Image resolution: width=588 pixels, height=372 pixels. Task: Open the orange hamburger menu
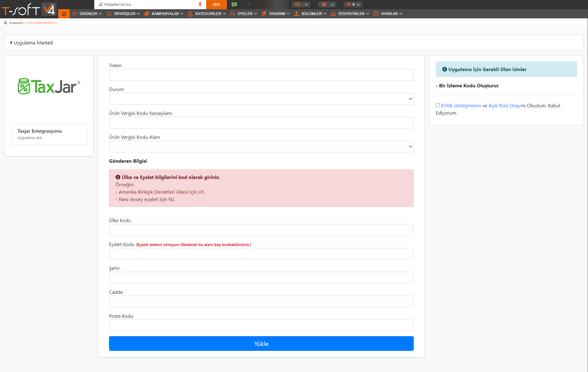tap(64, 14)
